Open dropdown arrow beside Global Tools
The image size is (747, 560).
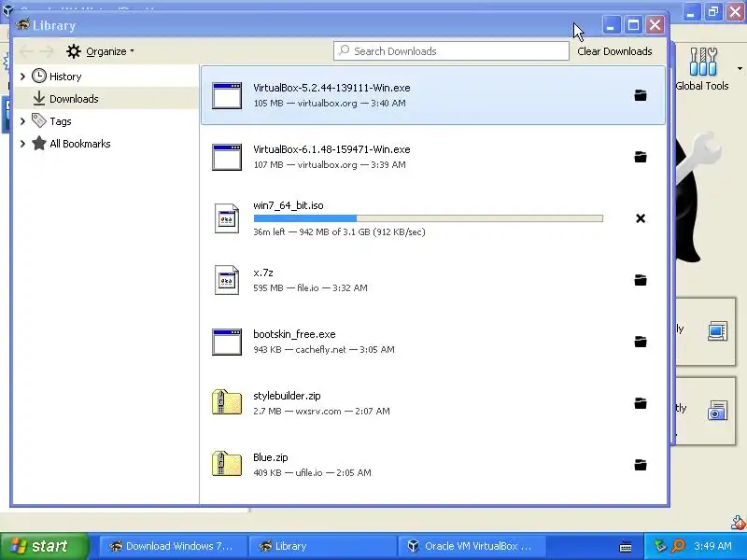tap(740, 68)
